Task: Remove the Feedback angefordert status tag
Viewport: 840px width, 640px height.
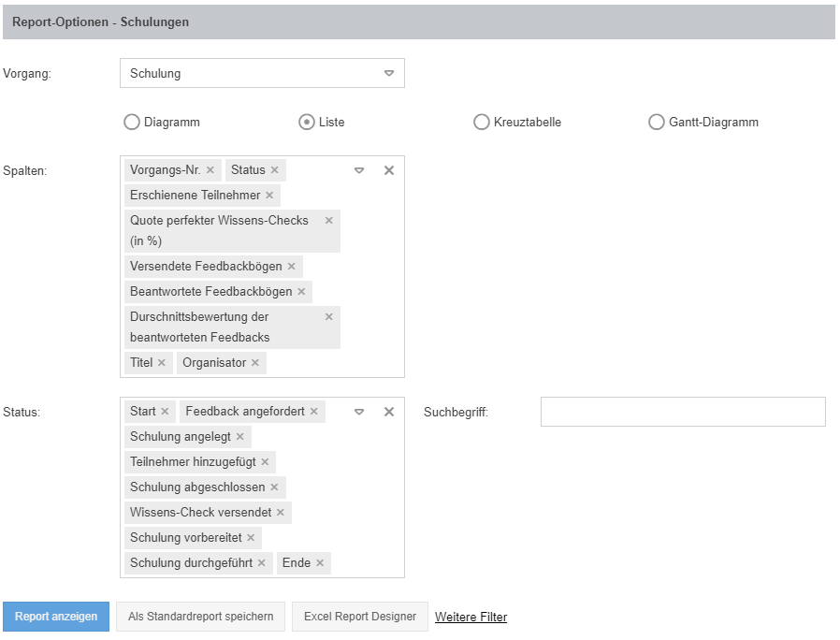Action: [x=314, y=412]
